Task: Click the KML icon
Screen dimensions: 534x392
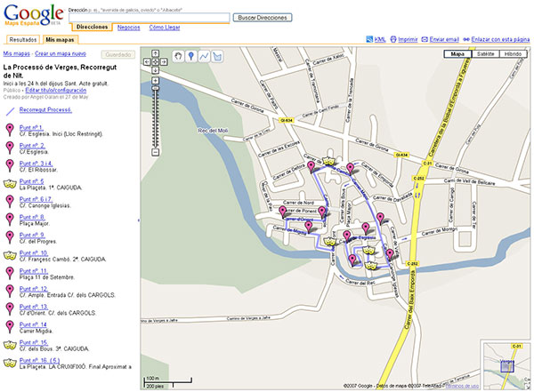Action: pos(369,39)
